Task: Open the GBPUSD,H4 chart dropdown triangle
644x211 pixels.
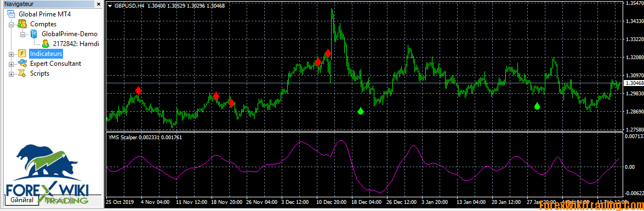Action: (x=110, y=5)
